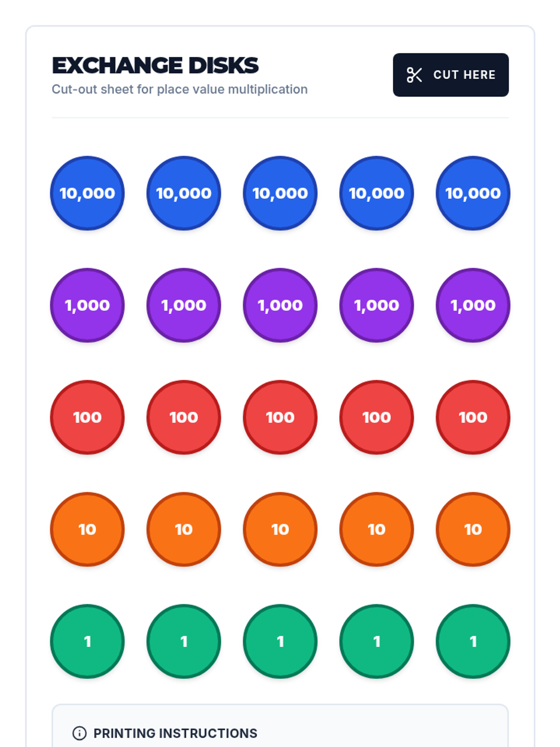Viewport: 560px width, 747px height.
Task: Click the Exchange Disks title
Action: click(x=155, y=65)
